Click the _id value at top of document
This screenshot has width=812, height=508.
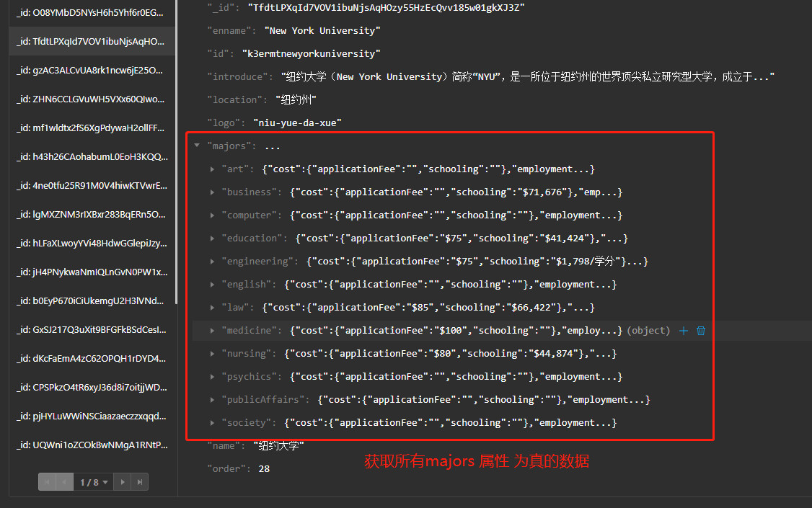tap(386, 8)
